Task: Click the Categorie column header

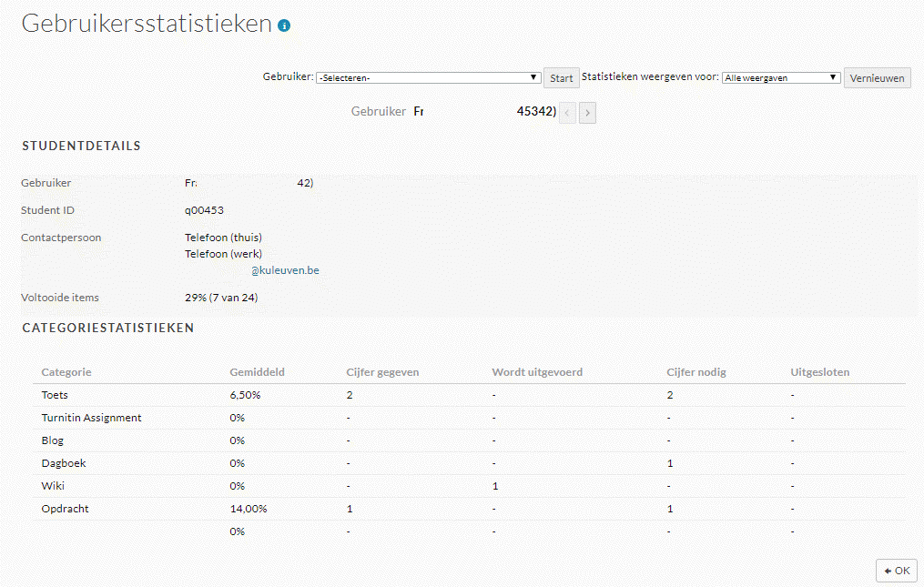Action: (66, 372)
